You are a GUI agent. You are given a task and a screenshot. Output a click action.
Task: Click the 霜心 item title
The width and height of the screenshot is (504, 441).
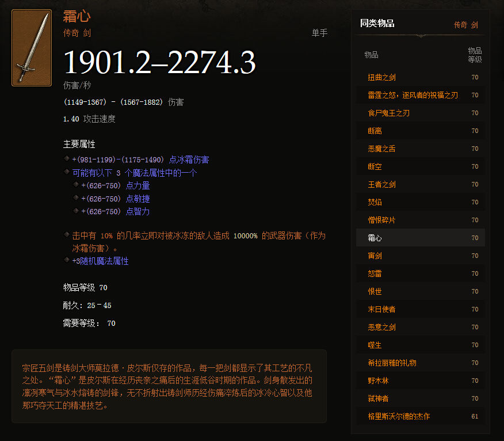tap(77, 16)
